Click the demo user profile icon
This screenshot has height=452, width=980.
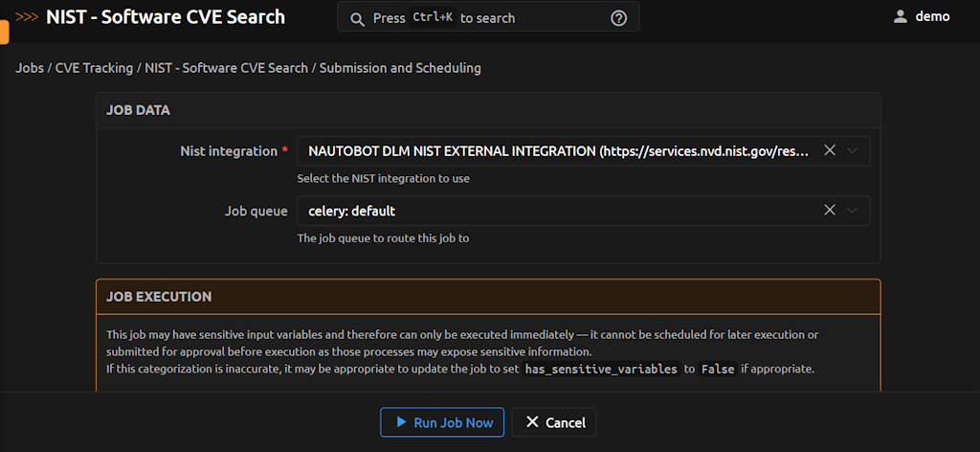click(900, 16)
